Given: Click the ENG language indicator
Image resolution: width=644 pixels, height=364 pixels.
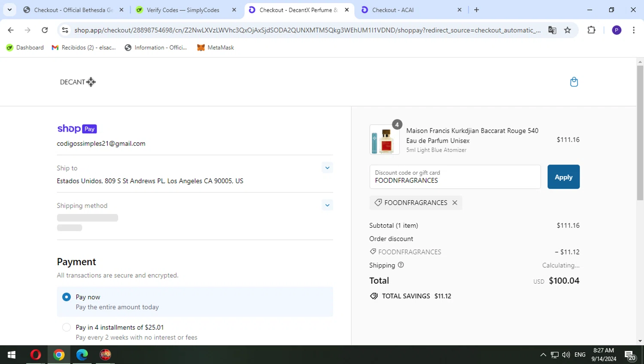Looking at the screenshot, I should point(580,355).
